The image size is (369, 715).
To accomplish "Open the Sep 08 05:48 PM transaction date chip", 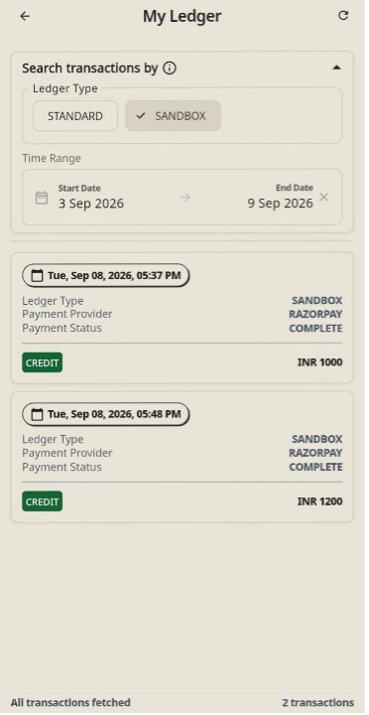I will pos(106,414).
